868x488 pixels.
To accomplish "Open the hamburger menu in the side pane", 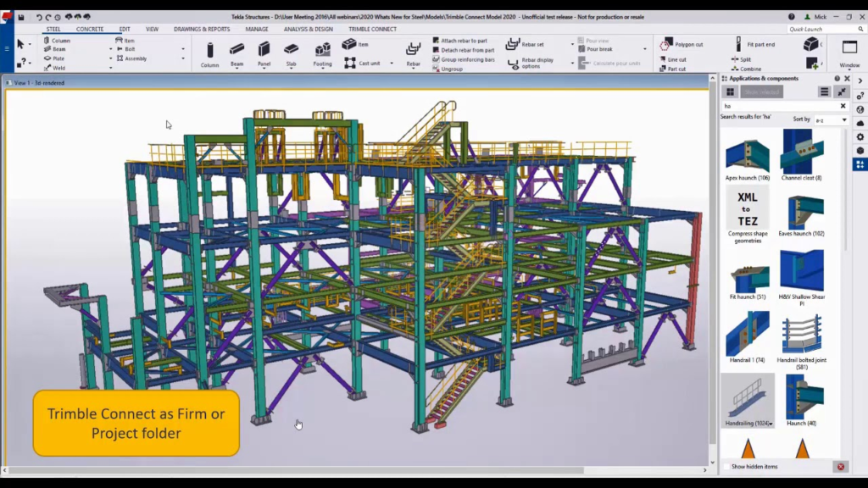I will pyautogui.click(x=7, y=48).
